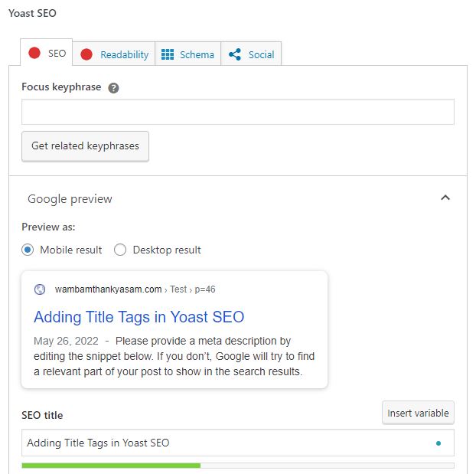Select the Mobile result radio button
476x474 pixels.
[x=28, y=250]
